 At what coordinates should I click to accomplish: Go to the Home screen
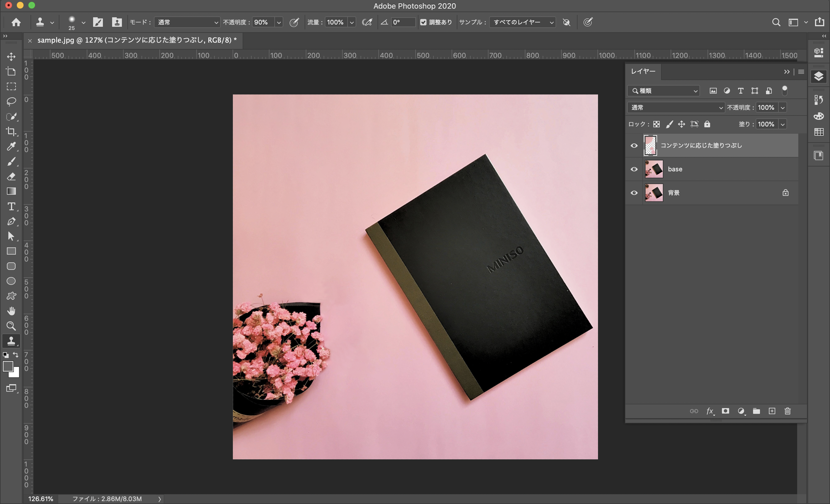(16, 22)
